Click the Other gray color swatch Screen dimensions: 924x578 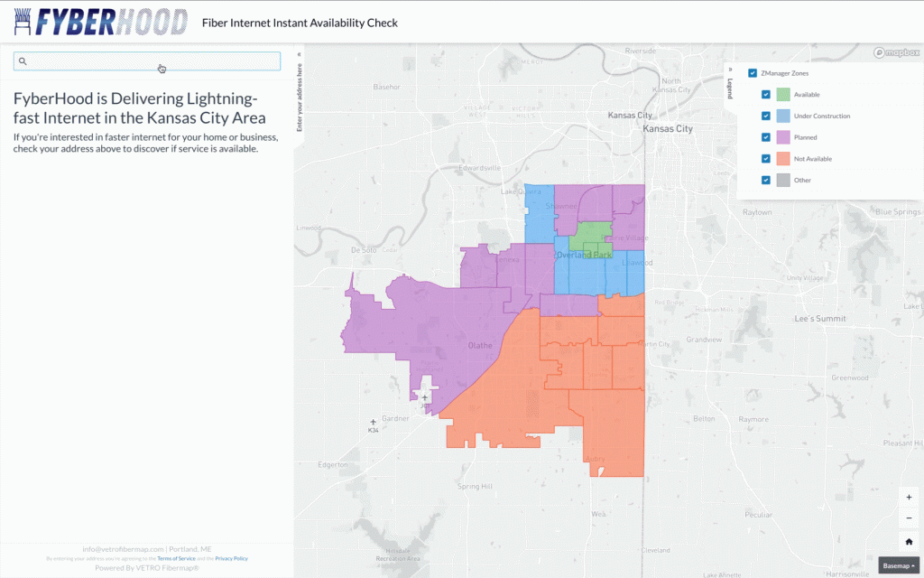coord(783,180)
